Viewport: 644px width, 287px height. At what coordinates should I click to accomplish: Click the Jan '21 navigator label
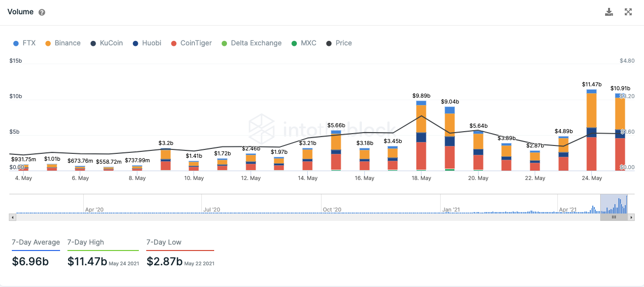[451, 210]
